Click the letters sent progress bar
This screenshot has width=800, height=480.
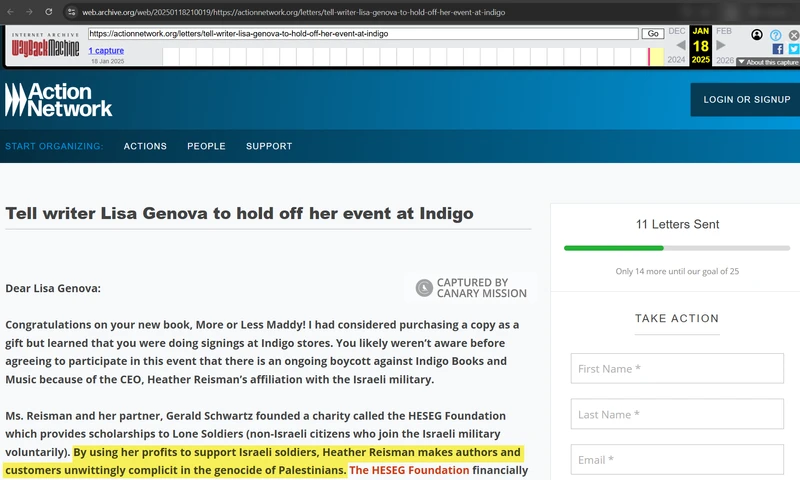tap(677, 248)
